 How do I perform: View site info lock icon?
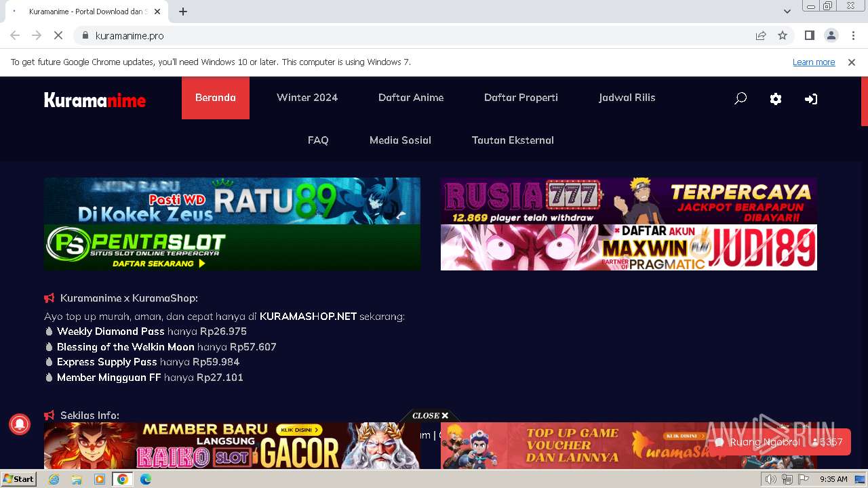click(x=85, y=35)
